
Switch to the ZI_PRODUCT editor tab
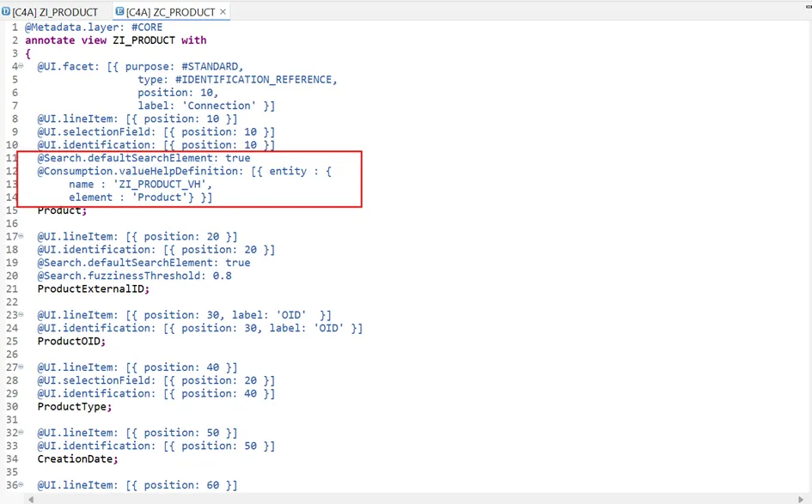(x=55, y=12)
